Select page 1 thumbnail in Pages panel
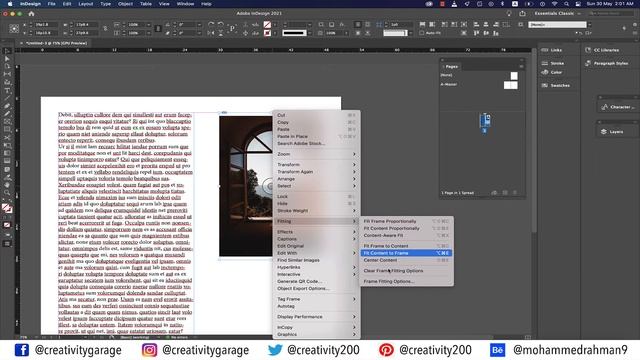This screenshot has height=360, width=640. 485,121
